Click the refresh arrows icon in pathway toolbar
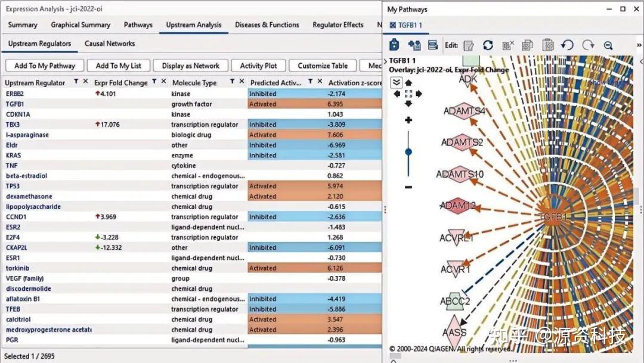This screenshot has width=644, height=363. (488, 45)
